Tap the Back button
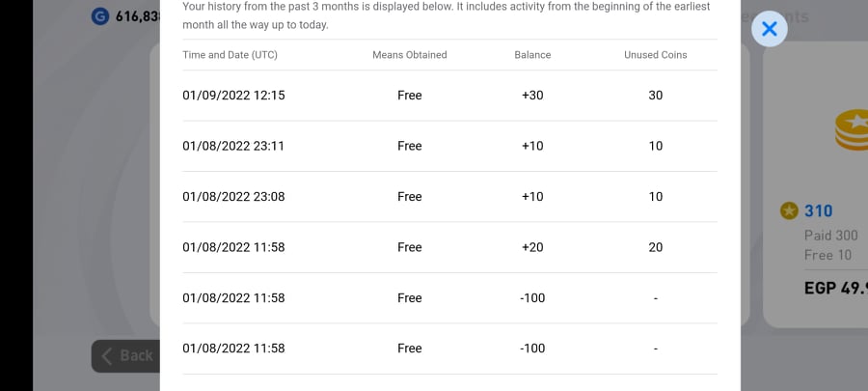The image size is (868, 391). 125,355
